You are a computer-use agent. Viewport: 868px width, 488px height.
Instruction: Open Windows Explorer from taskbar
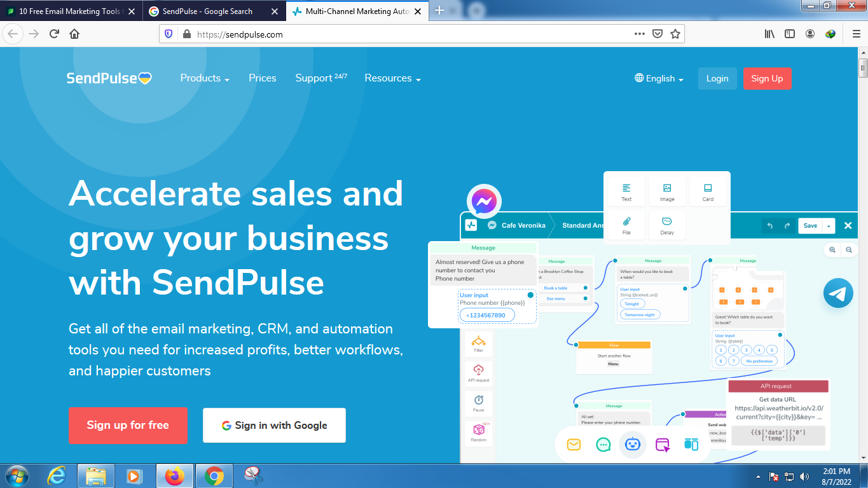pyautogui.click(x=96, y=476)
